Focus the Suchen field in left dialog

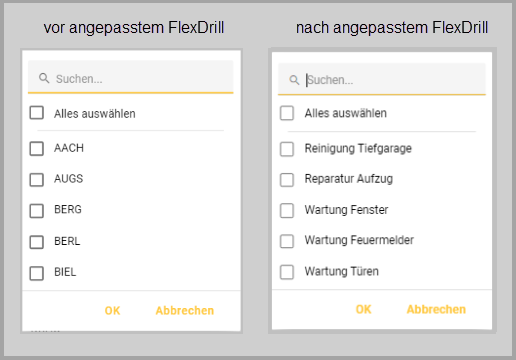[131, 77]
